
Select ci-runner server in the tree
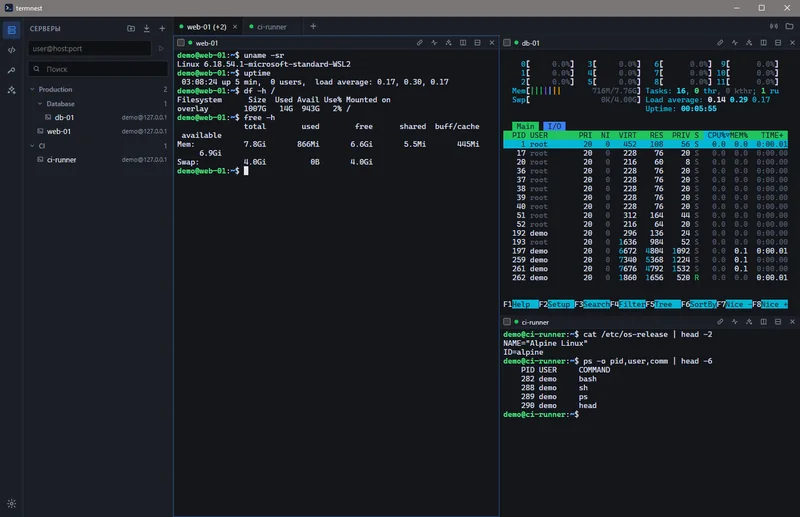click(98, 160)
